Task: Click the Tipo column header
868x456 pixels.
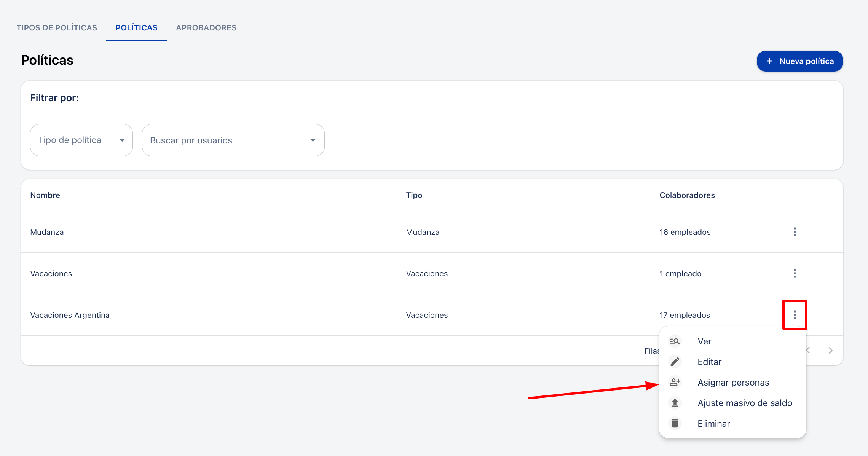Action: coord(414,195)
